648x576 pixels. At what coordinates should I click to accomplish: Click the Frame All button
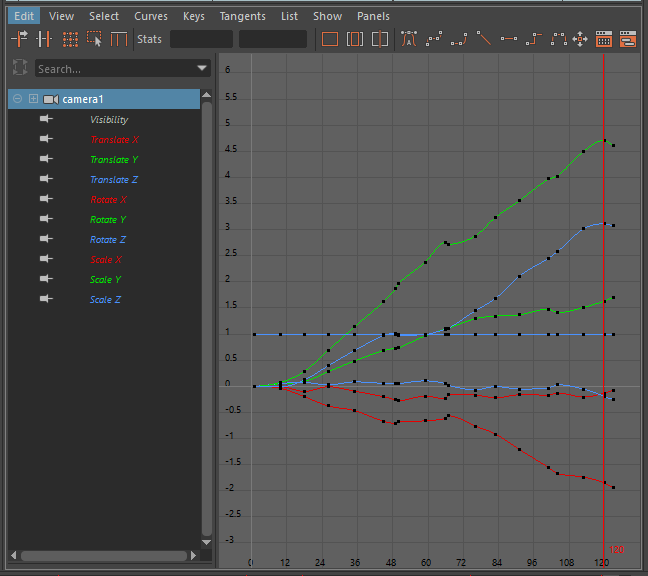[x=330, y=39]
